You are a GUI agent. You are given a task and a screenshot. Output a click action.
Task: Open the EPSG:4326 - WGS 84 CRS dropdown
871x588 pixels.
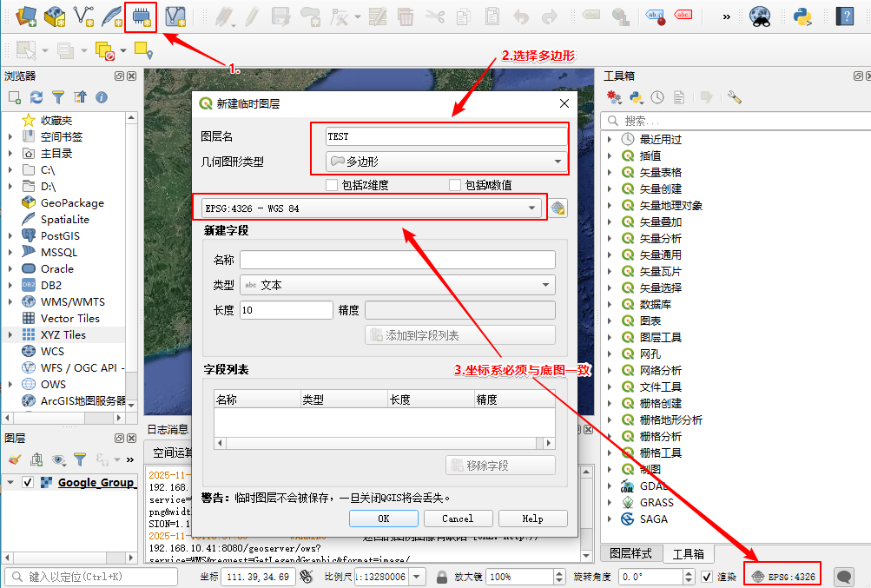(369, 208)
